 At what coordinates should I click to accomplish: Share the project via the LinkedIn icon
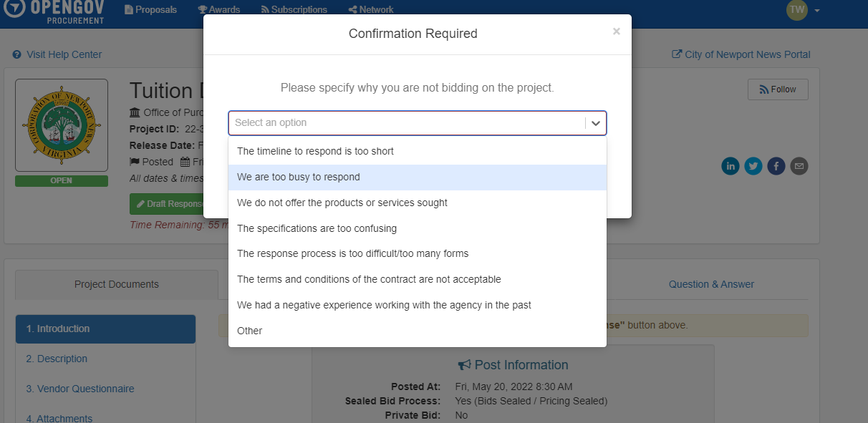(730, 165)
